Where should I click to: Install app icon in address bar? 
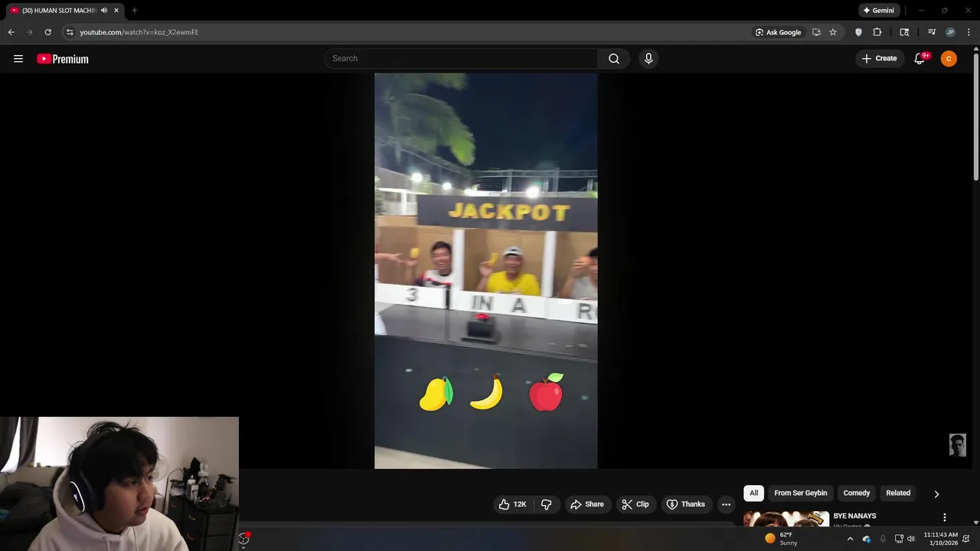click(816, 32)
